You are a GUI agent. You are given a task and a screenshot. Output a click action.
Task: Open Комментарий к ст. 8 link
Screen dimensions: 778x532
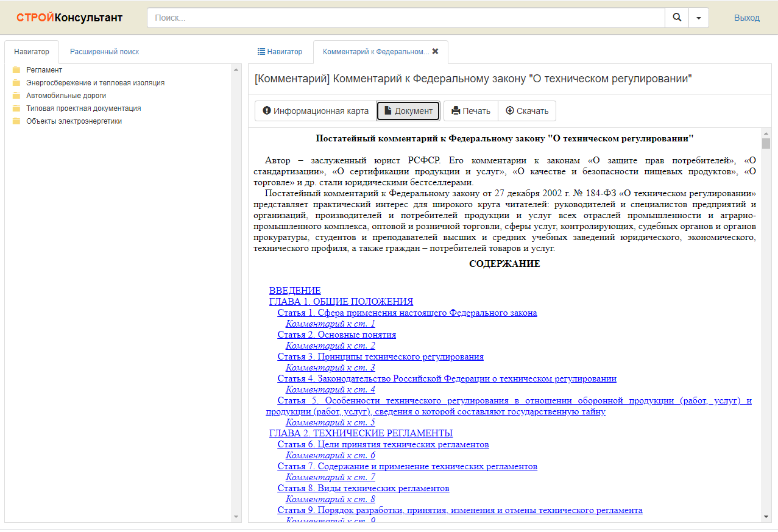click(330, 499)
